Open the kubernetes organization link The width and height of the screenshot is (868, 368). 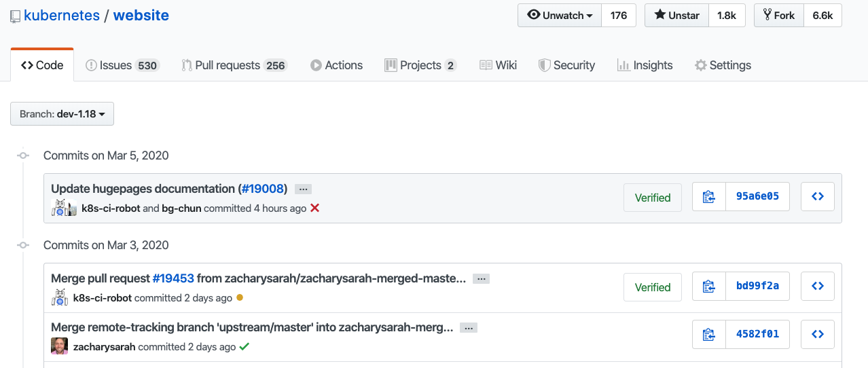coord(62,15)
